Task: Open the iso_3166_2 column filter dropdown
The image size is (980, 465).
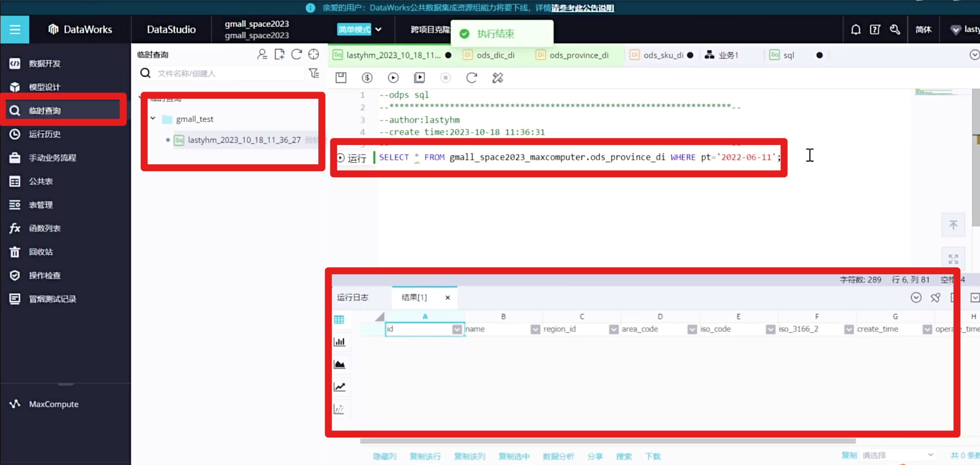Action: coord(849,329)
